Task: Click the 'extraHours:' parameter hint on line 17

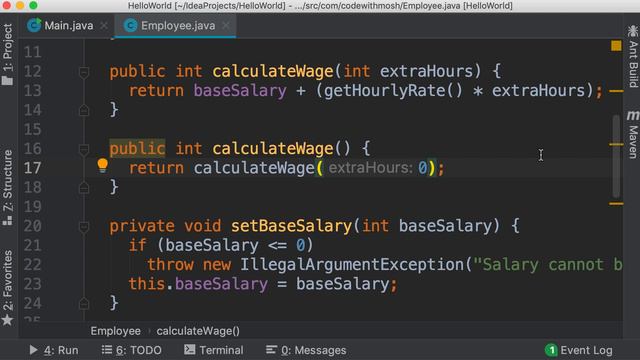Action: (371, 168)
